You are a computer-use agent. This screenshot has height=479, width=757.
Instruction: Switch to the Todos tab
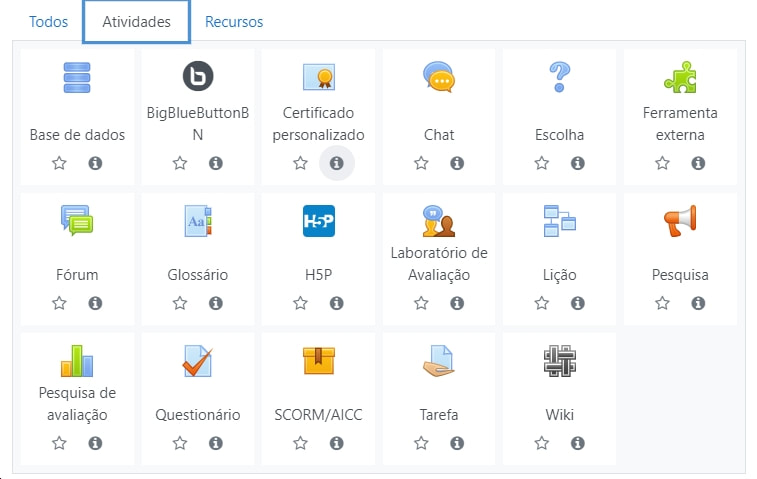tap(49, 21)
